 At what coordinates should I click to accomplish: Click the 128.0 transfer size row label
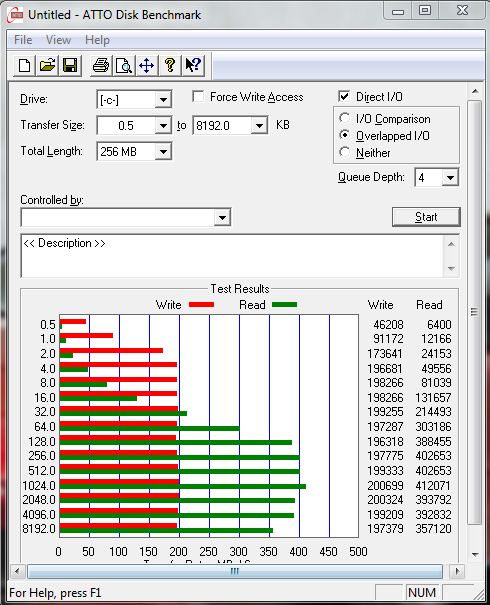[42, 441]
